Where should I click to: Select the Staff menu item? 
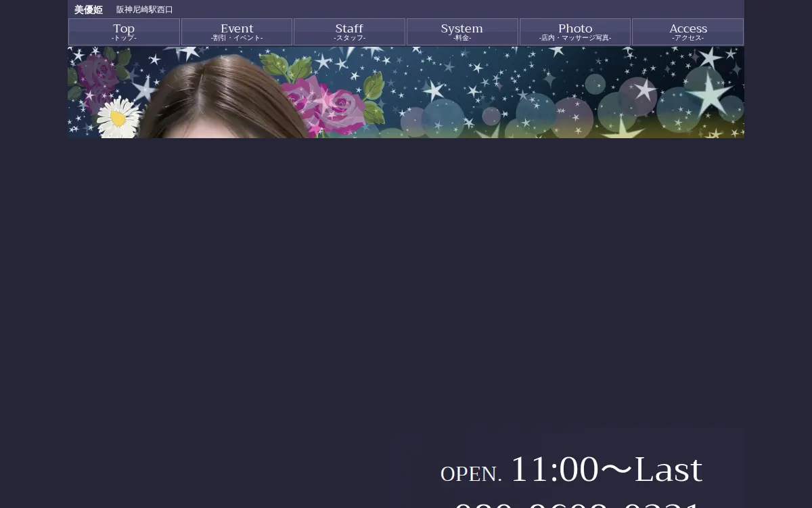pyautogui.click(x=349, y=31)
